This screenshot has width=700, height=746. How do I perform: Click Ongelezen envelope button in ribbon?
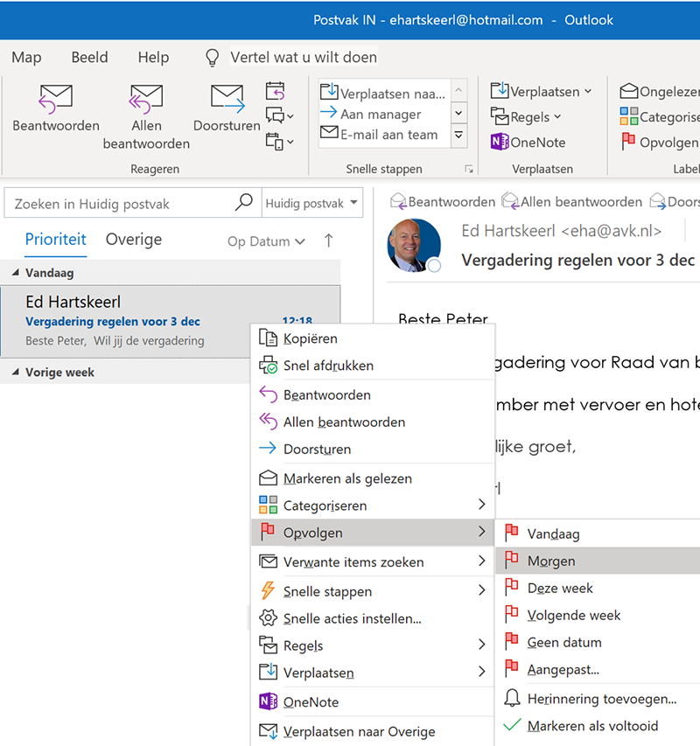click(660, 91)
